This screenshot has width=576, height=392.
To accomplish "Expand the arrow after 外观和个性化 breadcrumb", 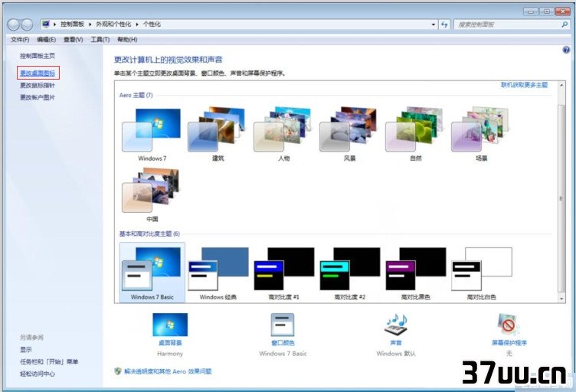I will [137, 24].
